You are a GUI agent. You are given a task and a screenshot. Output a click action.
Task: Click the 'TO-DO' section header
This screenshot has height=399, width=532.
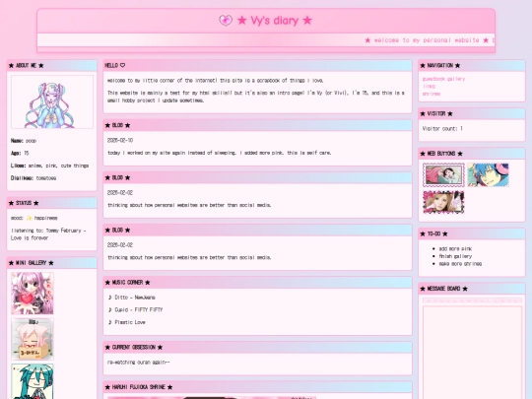click(472, 233)
